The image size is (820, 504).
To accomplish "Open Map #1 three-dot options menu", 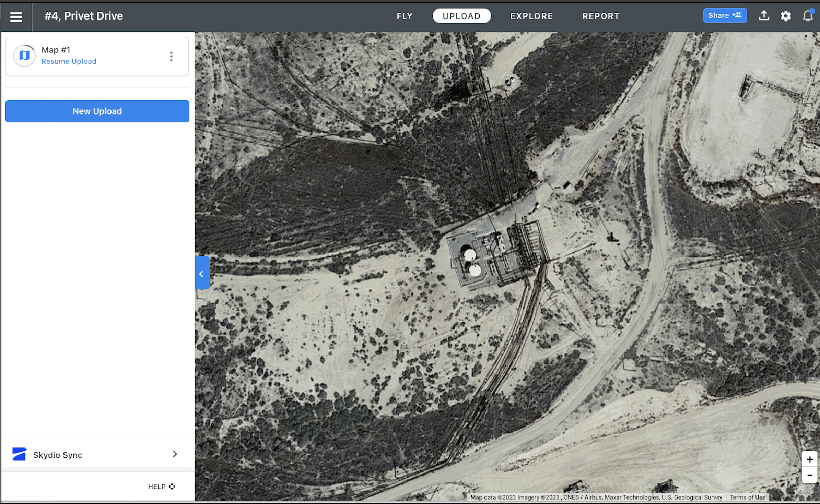I will (x=171, y=56).
